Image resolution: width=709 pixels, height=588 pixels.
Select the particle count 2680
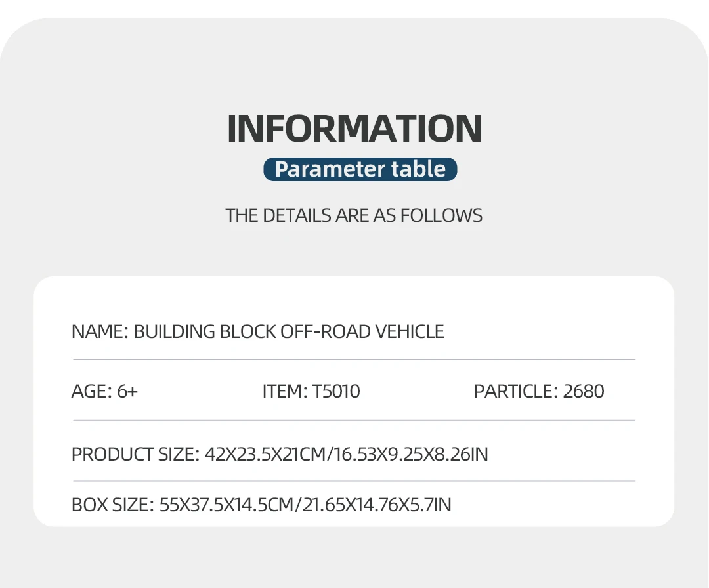tap(584, 392)
